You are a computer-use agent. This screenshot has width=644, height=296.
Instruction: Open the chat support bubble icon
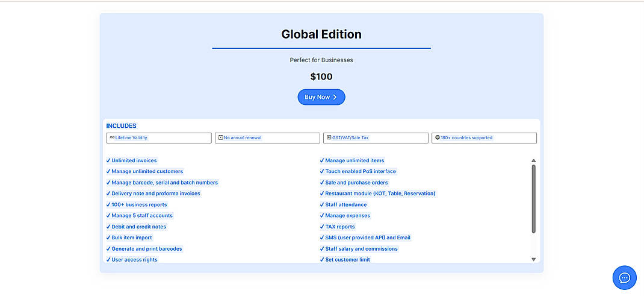624,277
